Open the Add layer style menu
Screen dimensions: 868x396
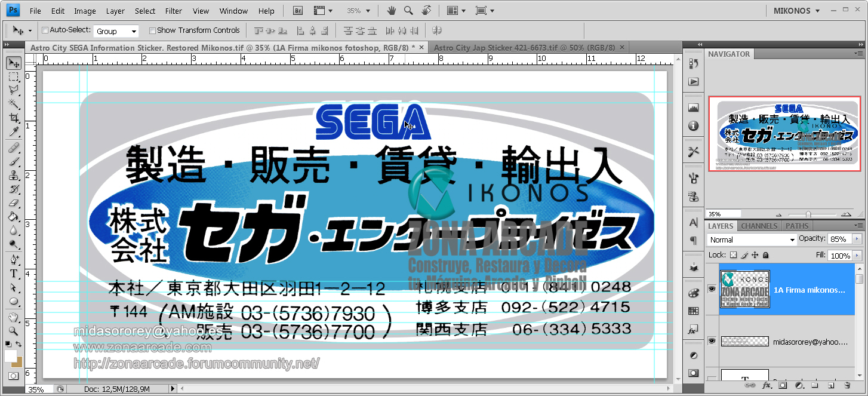766,385
